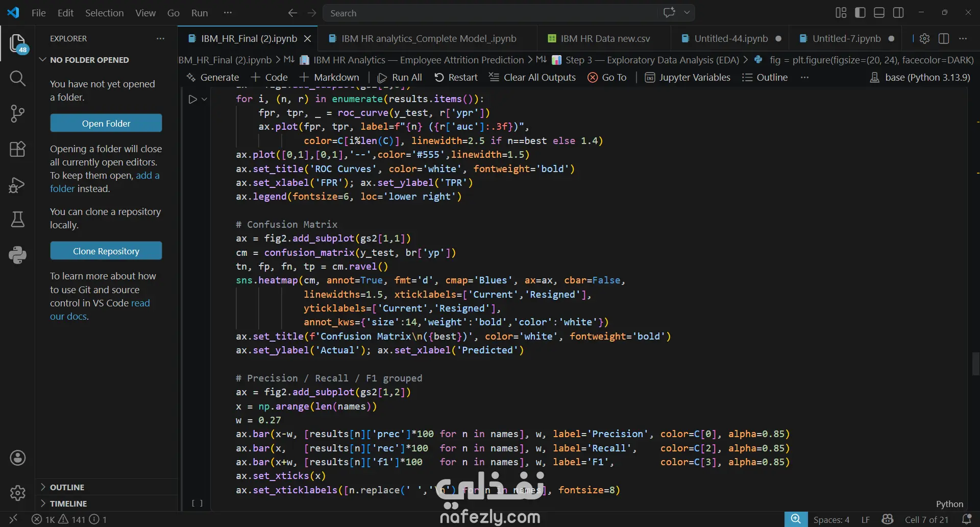Viewport: 980px width, 527px height.
Task: Open the Run menu
Action: [x=200, y=13]
